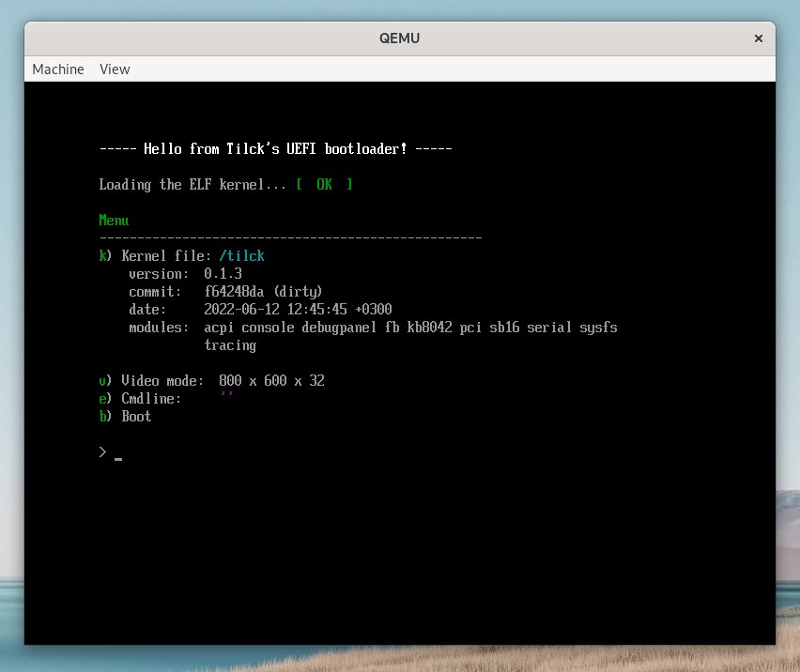Click 'Loading the ELF kernel...' line
The width and height of the screenshot is (800, 672).
point(192,184)
